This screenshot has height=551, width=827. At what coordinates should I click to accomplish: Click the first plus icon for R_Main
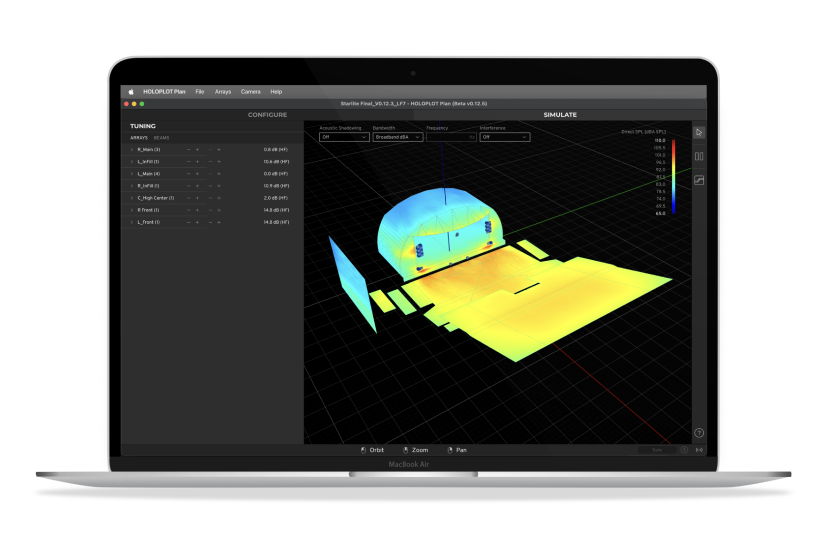point(197,149)
